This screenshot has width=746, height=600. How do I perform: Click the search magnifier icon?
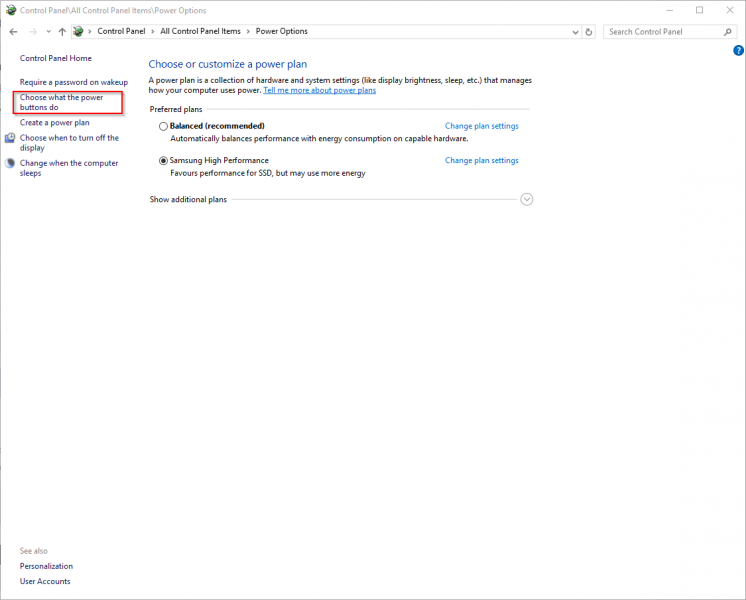click(727, 32)
